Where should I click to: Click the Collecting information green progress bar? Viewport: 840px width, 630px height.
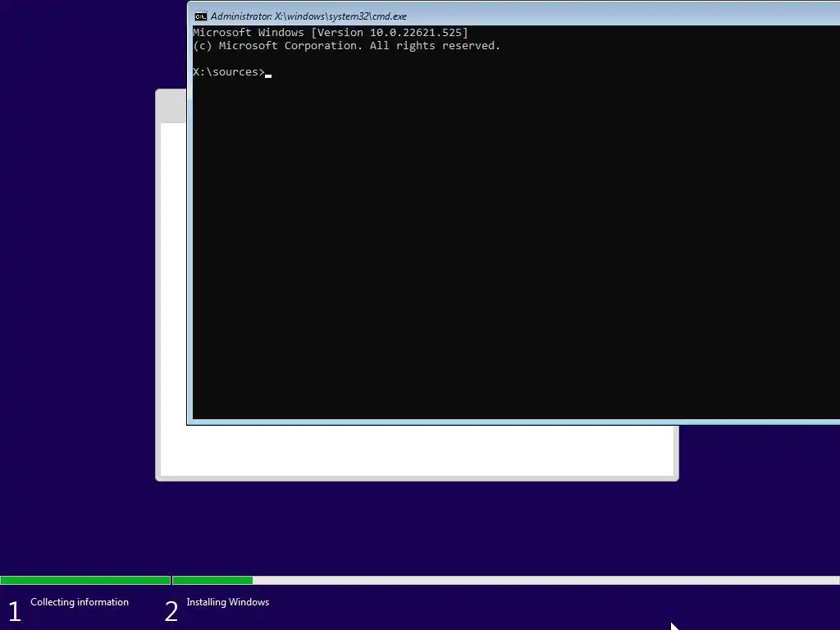click(85, 580)
